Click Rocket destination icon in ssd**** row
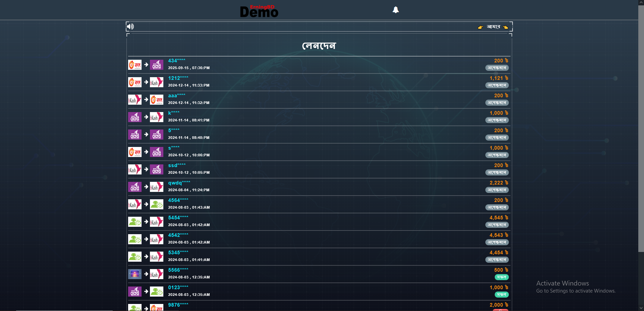Image resolution: width=644 pixels, height=311 pixels. click(x=156, y=169)
